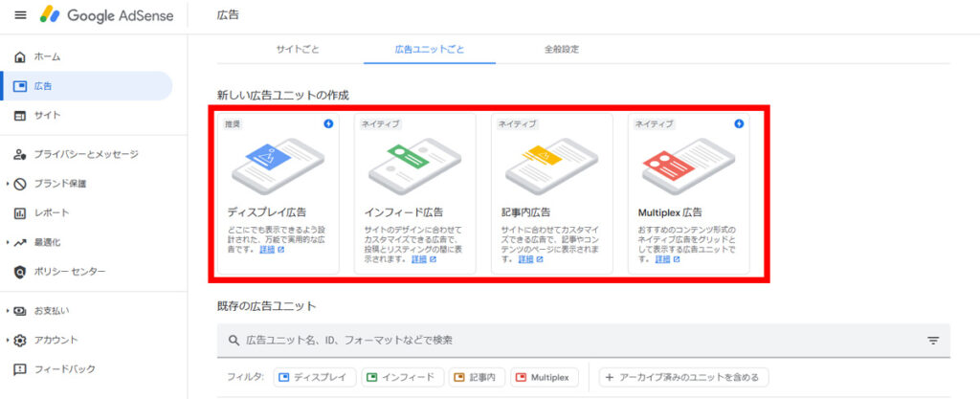Click the lightning badge on the Multiplex 広告 card
Viewport: 980px width, 399px height.
click(740, 123)
